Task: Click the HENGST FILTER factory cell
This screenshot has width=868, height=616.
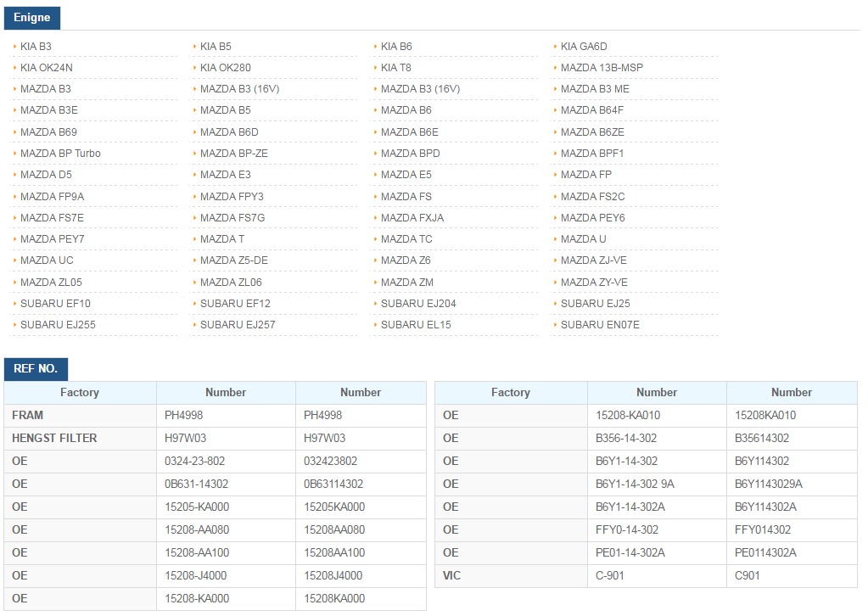Action: point(81,439)
